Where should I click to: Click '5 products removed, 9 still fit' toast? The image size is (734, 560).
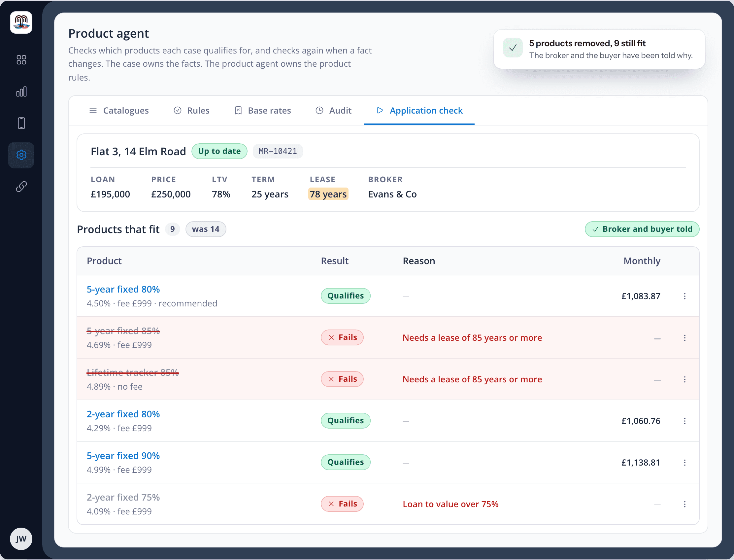599,49
